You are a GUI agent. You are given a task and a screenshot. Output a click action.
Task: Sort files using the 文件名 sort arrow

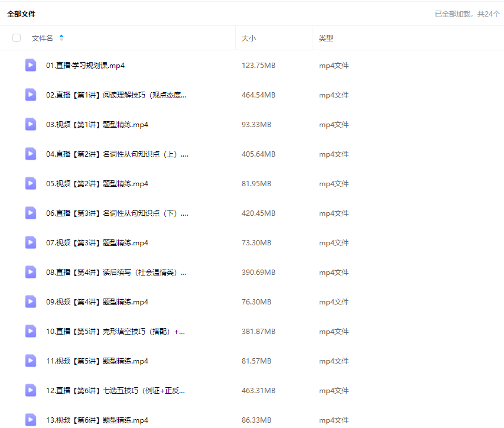coord(61,38)
